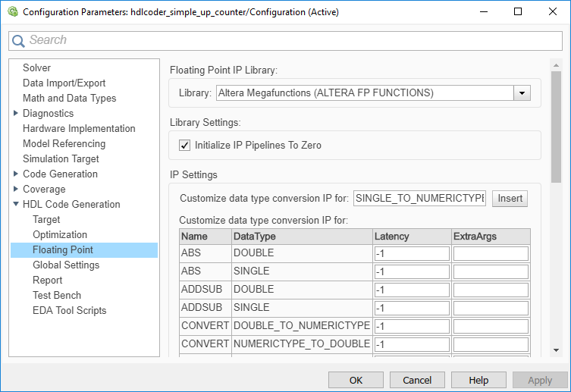Select the Optimization tree item
This screenshot has width=571, height=392.
tap(60, 234)
